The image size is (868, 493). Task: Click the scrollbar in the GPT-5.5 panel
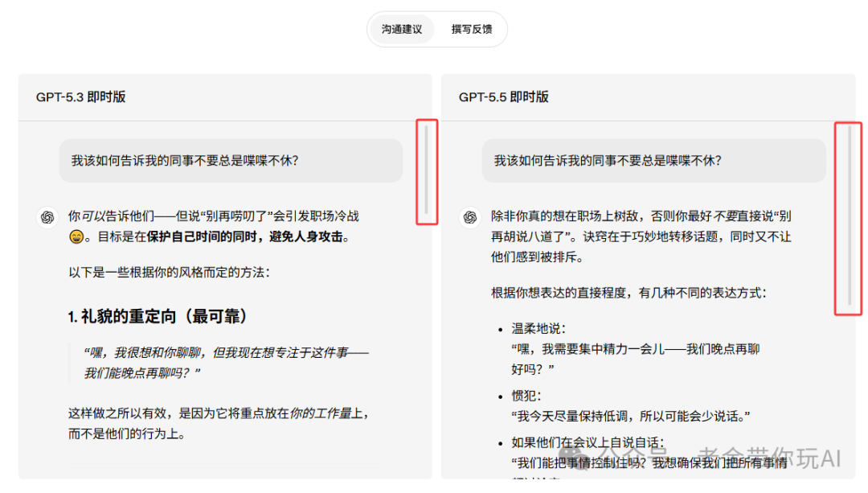point(850,215)
